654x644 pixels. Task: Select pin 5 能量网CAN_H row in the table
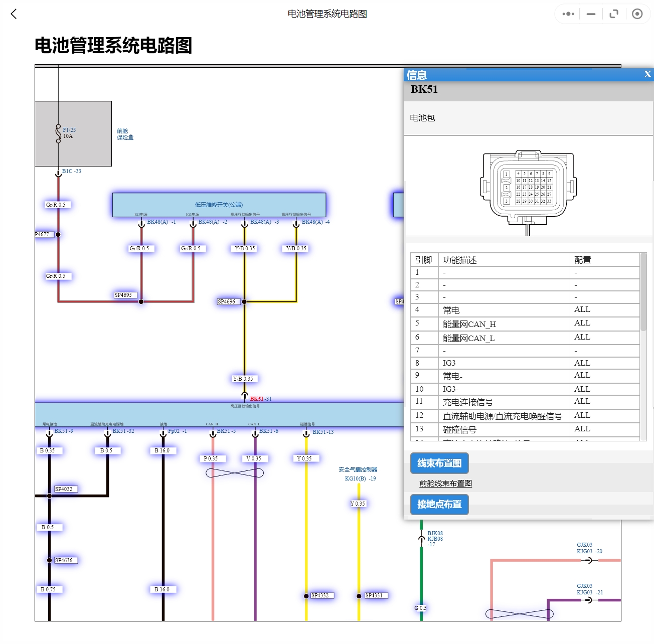coord(469,324)
